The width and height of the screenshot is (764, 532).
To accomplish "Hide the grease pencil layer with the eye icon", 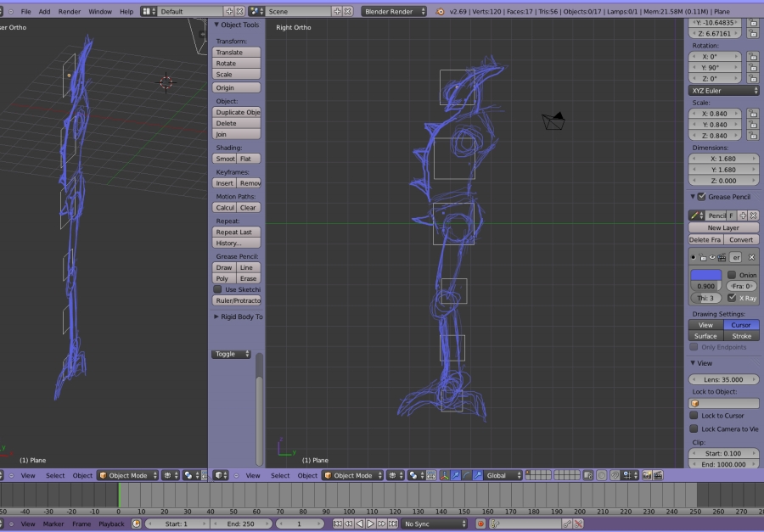I will tap(712, 257).
